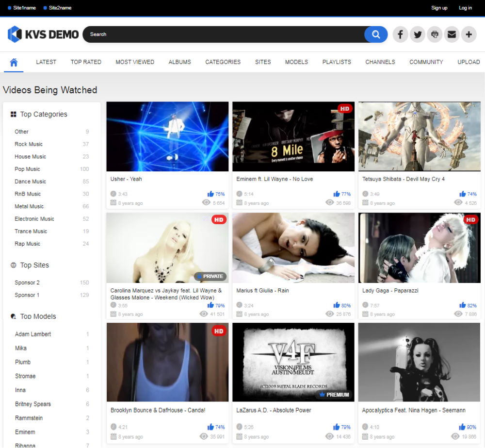Open the Upload tab
Screen dimensions: 485x448
[x=469, y=62]
